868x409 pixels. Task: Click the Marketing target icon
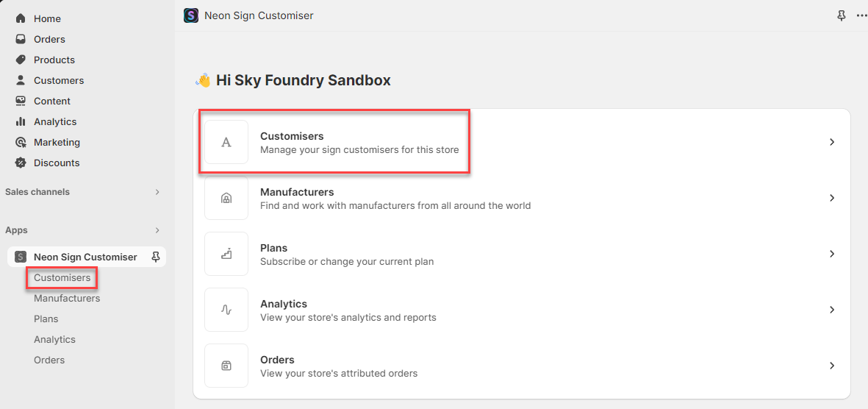pos(21,142)
